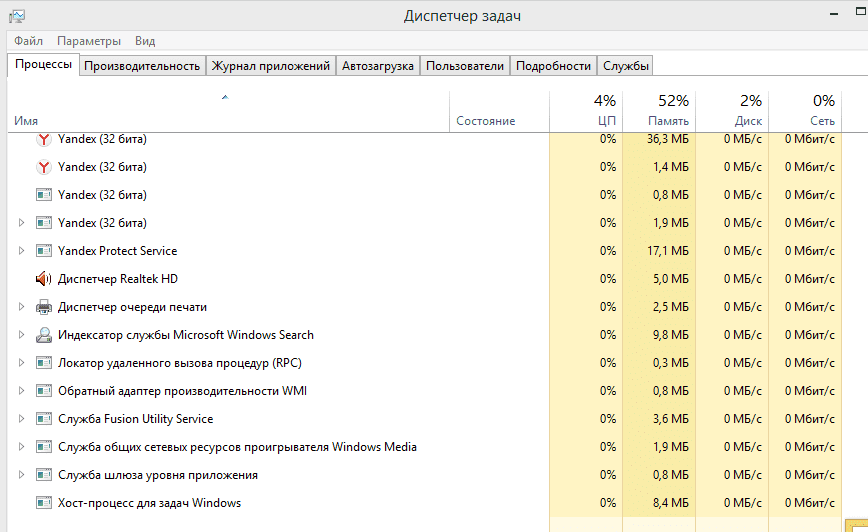868x532 pixels.
Task: Sort by Сеть 0% column header
Action: point(805,111)
